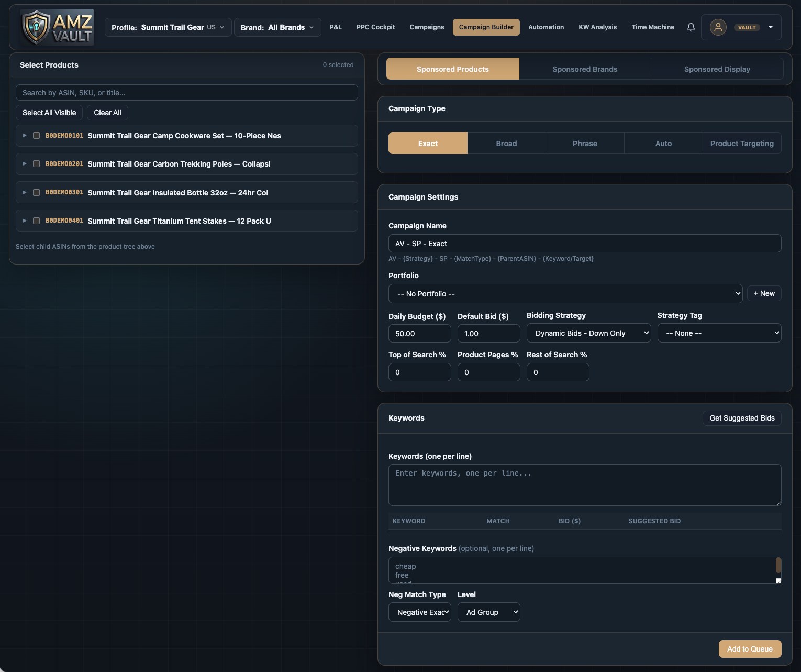
Task: Click the SUGGESTED BID column header
Action: (x=654, y=521)
